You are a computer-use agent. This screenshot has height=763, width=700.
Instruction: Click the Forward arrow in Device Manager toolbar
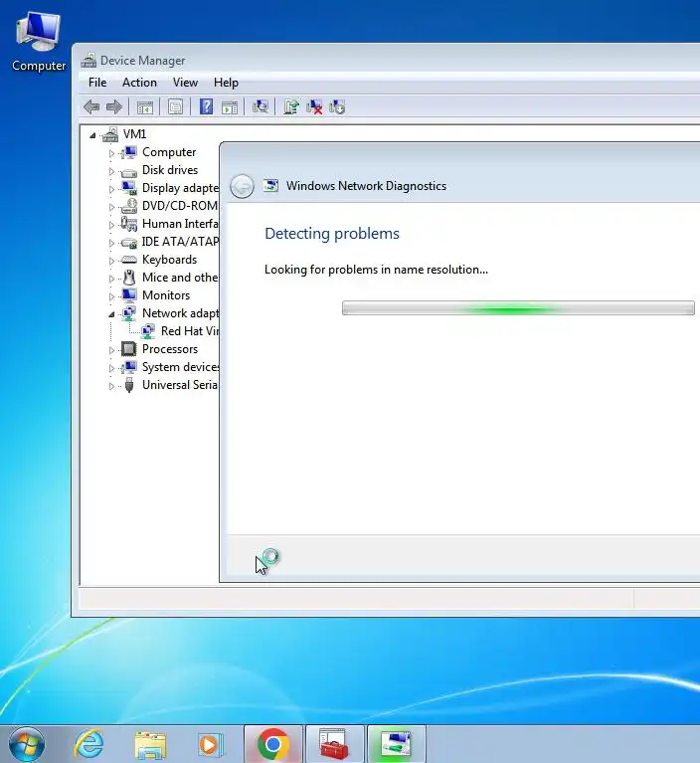point(113,106)
